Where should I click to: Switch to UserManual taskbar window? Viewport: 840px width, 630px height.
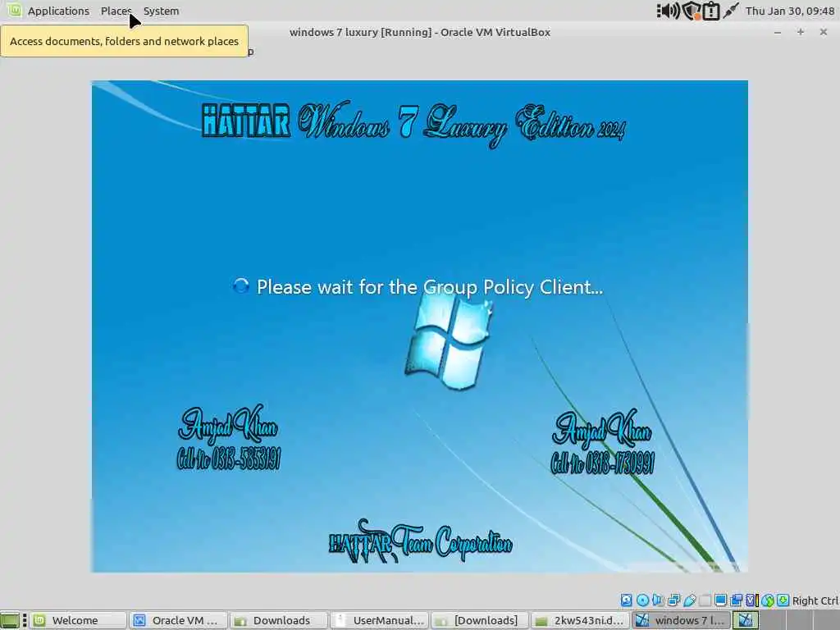click(x=380, y=620)
